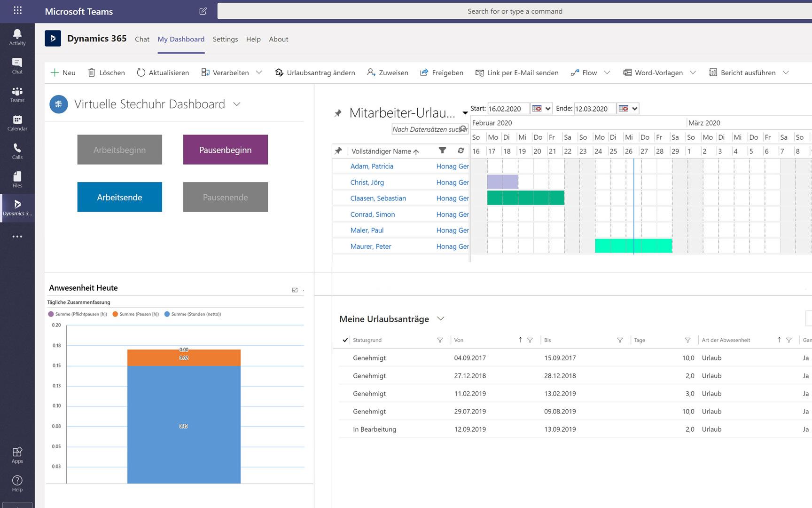This screenshot has width=812, height=508.
Task: Click the Arbeitsbeginn button
Action: [120, 150]
